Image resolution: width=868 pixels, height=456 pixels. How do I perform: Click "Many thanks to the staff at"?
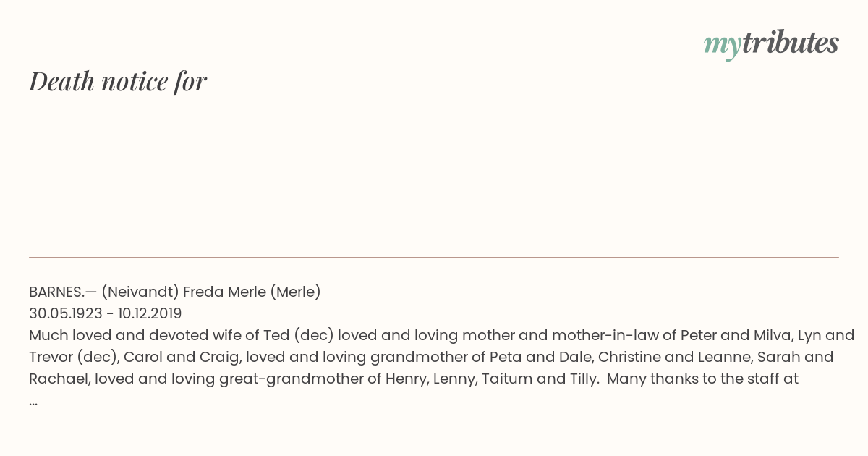tap(703, 379)
